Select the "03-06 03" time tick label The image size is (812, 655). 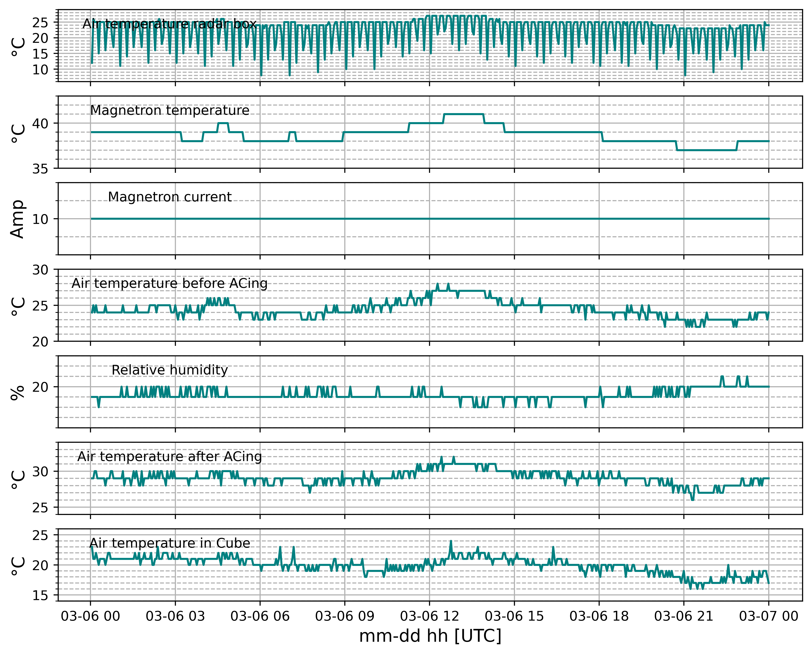tap(175, 616)
